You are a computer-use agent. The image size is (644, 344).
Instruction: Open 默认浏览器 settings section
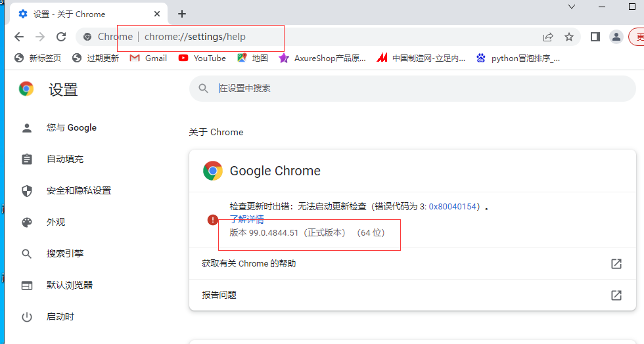70,285
